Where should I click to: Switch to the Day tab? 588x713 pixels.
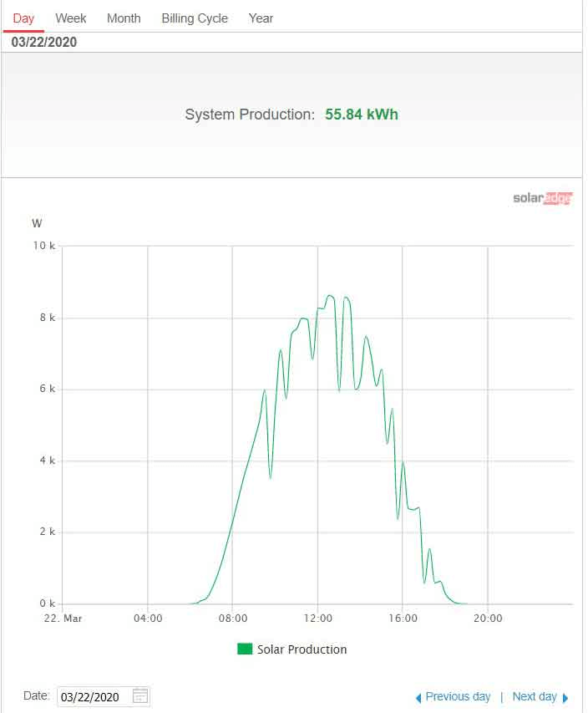pos(23,18)
